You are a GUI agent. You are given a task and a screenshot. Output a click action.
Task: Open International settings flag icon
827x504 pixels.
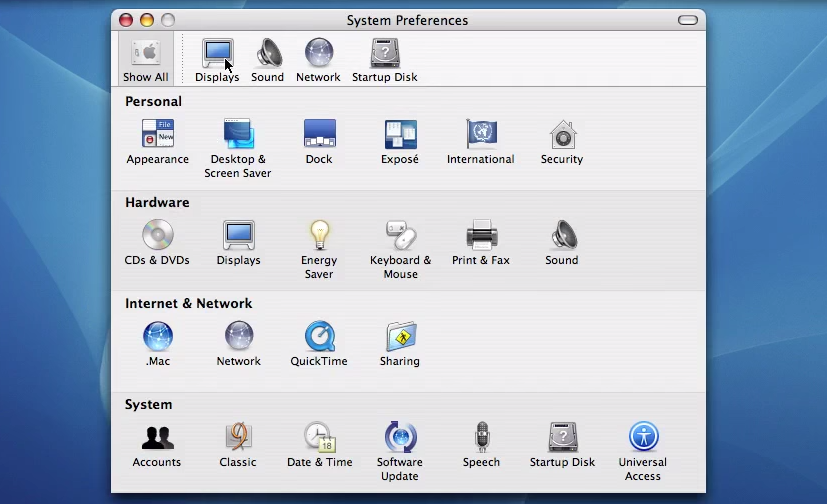(x=481, y=135)
